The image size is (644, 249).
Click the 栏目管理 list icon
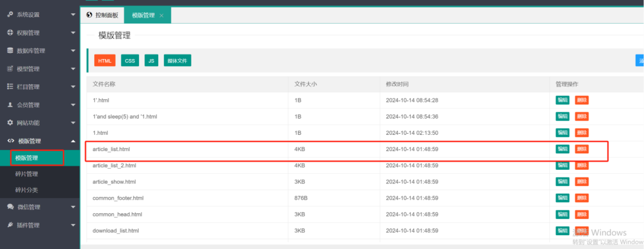pyautogui.click(x=10, y=87)
